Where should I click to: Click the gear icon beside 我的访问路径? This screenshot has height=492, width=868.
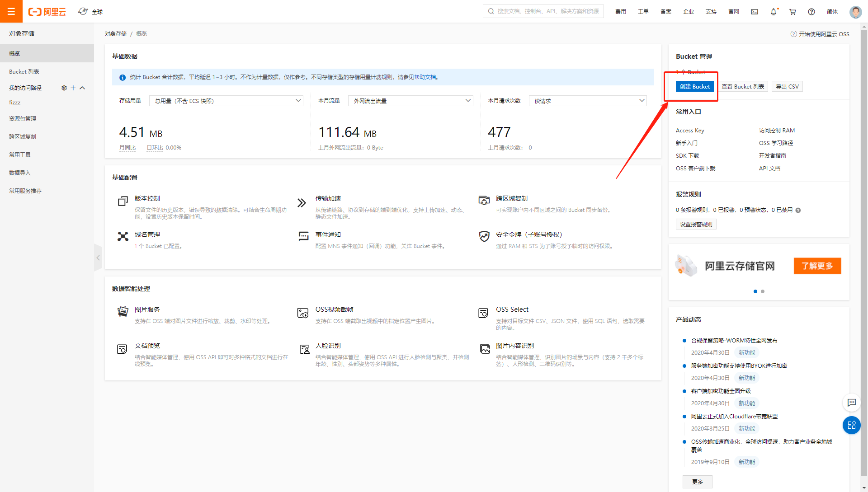pos(64,88)
